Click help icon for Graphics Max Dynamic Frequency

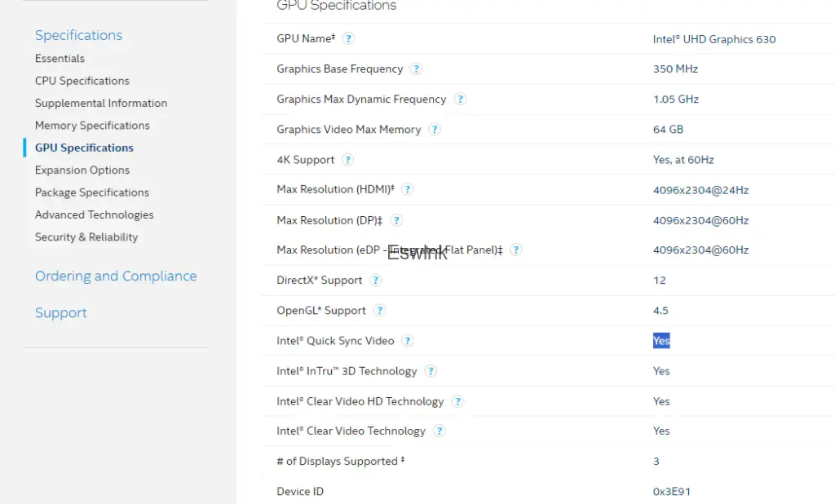[460, 99]
